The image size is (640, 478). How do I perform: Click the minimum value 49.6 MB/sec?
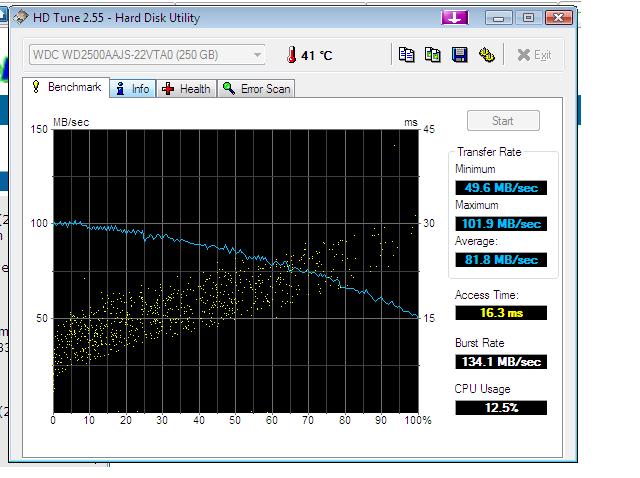[x=501, y=188]
